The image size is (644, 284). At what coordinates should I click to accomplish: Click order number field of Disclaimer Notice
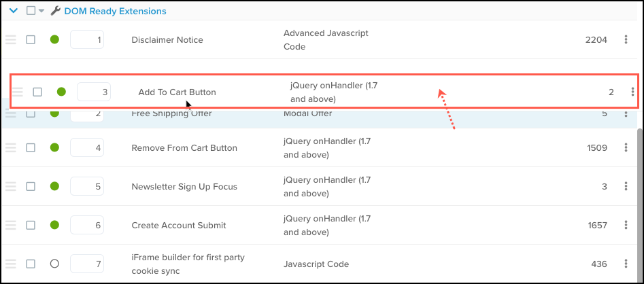(x=87, y=40)
